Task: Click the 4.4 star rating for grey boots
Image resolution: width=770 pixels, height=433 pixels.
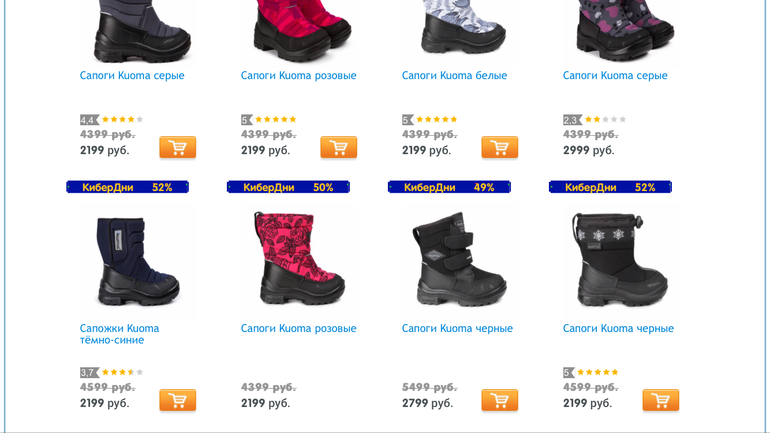Action: pos(112,119)
